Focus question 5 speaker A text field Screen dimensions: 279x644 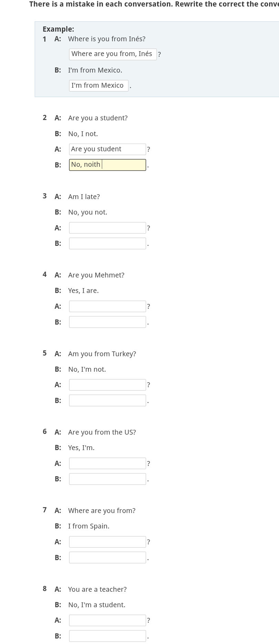[x=107, y=385]
